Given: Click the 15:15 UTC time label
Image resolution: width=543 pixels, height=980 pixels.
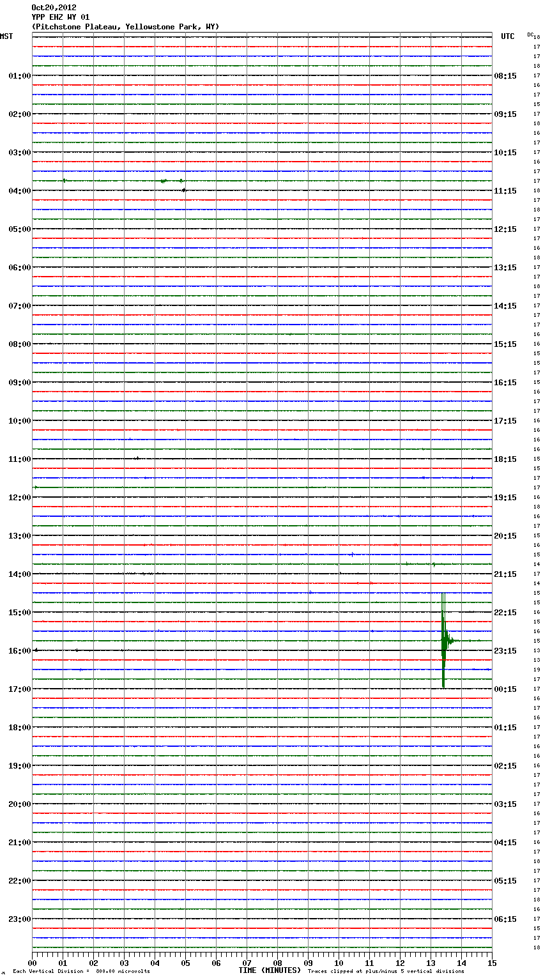Looking at the screenshot, I should [x=505, y=344].
